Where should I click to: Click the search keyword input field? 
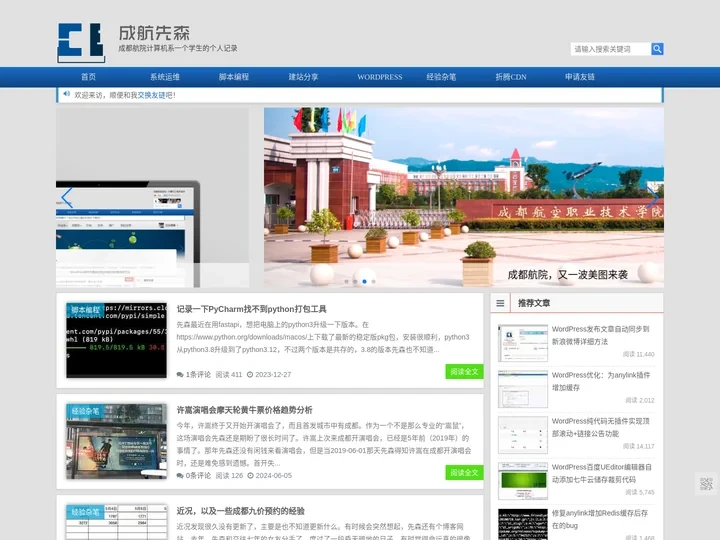(611, 49)
